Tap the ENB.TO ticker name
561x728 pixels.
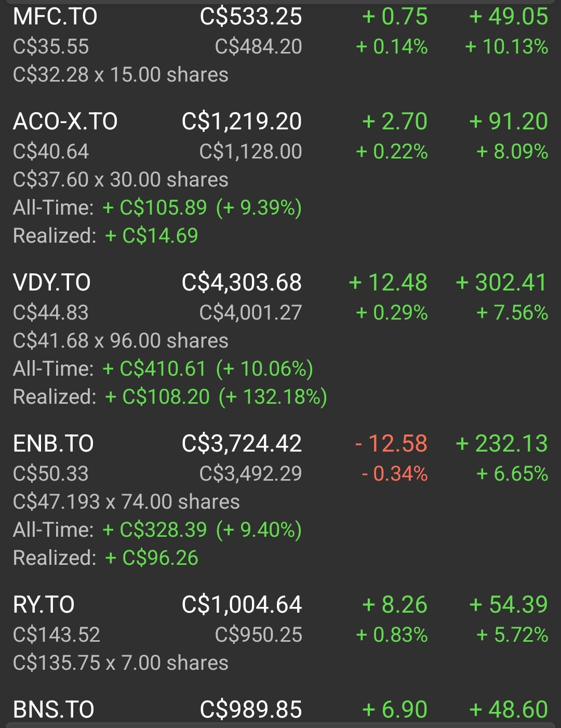click(53, 444)
